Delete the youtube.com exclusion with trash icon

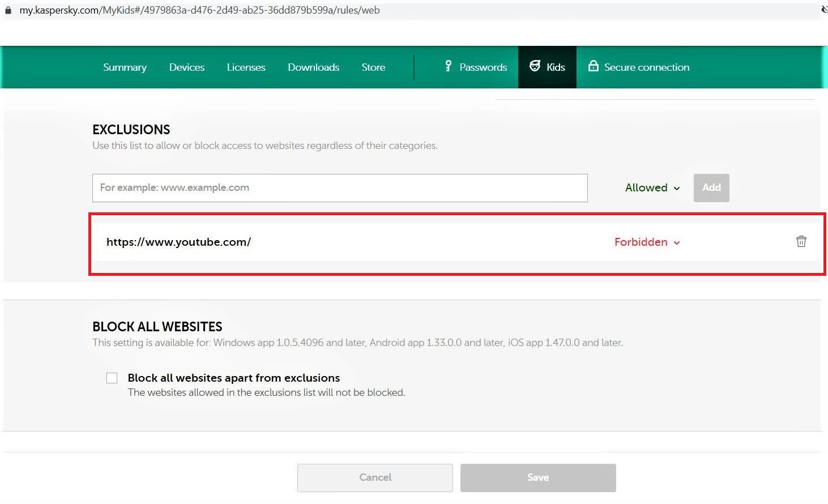801,241
